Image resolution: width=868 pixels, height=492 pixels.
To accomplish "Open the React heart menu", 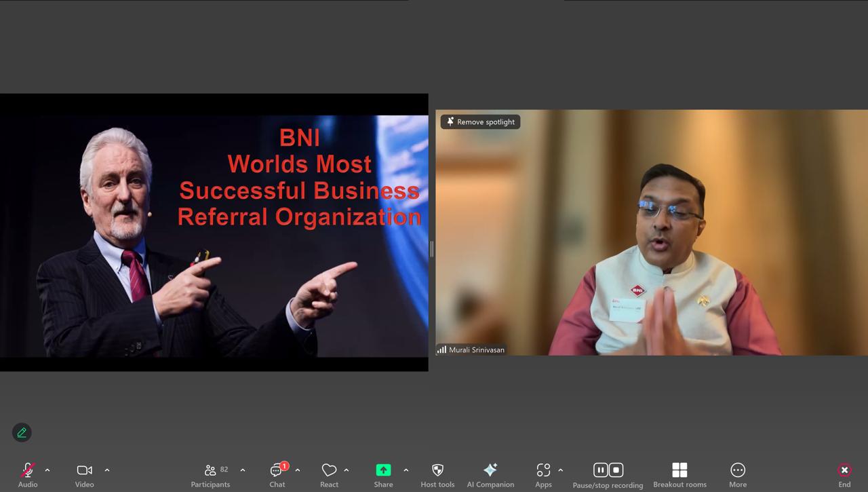I will (329, 475).
